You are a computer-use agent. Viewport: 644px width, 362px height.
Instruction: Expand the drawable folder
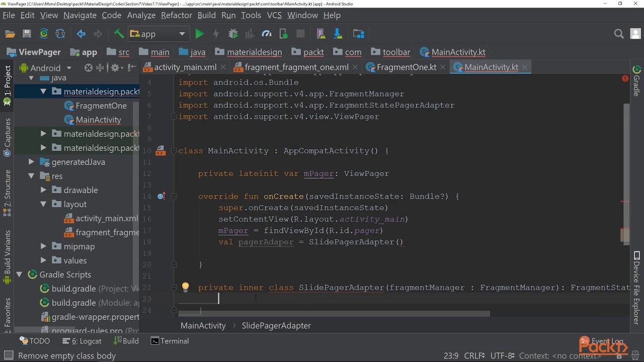coord(43,190)
